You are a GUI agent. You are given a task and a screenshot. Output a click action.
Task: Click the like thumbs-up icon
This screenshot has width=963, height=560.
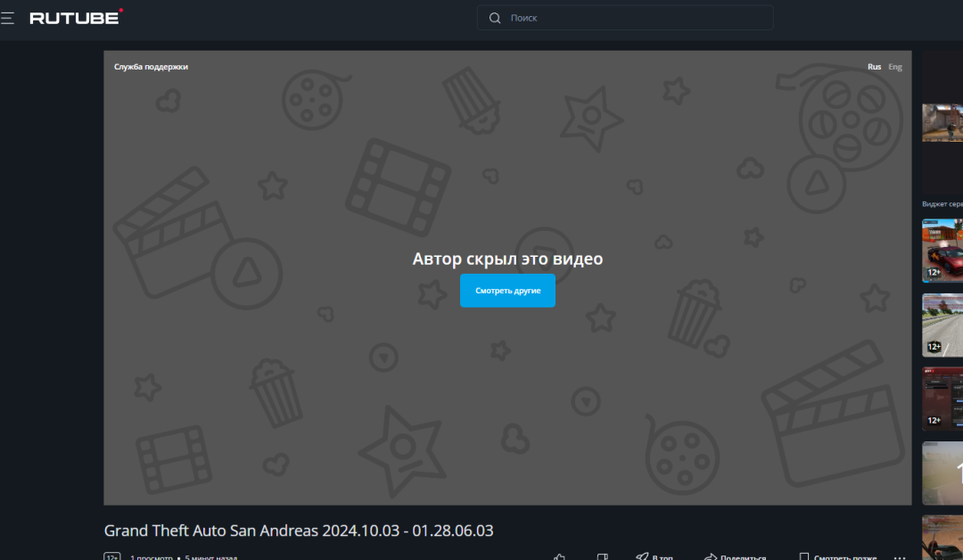559,557
